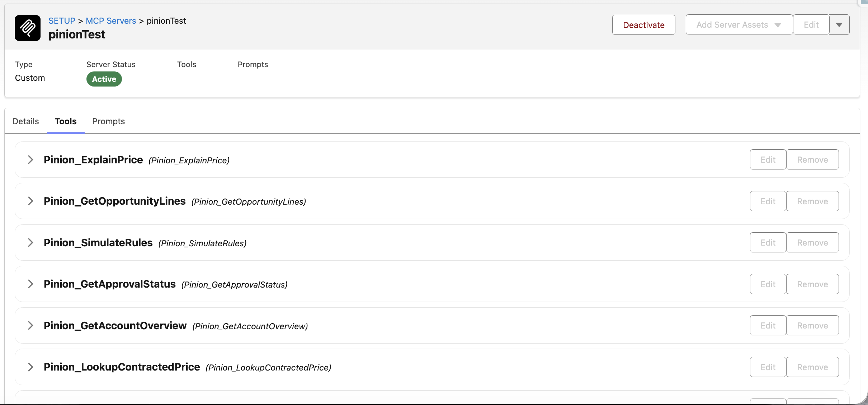Image resolution: width=868 pixels, height=405 pixels.
Task: Click the Prompts summary label in header
Action: [x=253, y=64]
